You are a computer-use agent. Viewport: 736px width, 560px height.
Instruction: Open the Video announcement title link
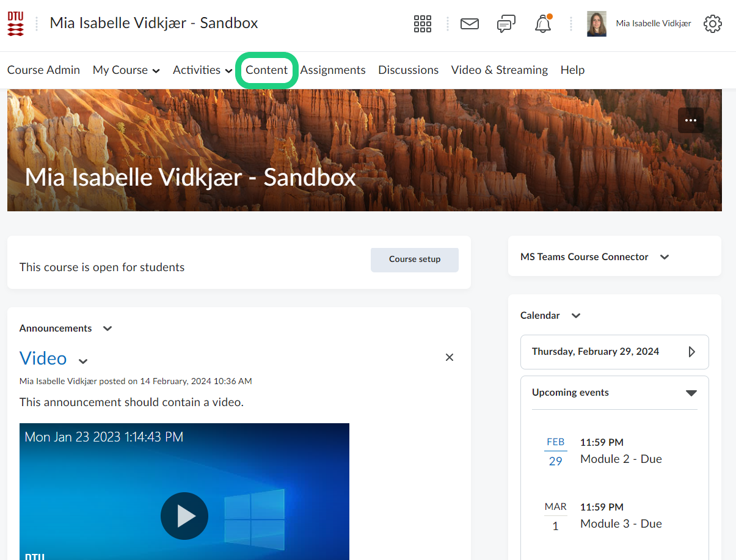point(43,358)
